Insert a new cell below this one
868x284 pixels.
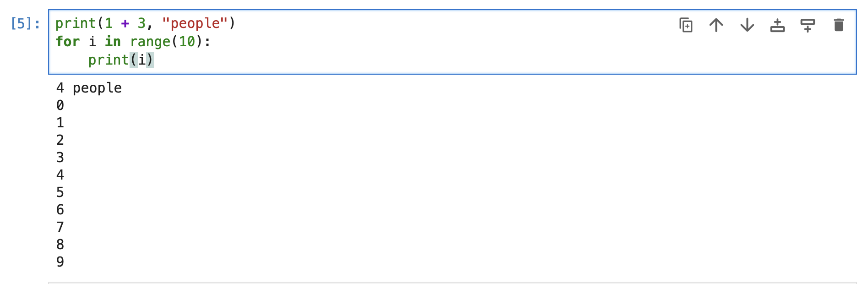(808, 25)
